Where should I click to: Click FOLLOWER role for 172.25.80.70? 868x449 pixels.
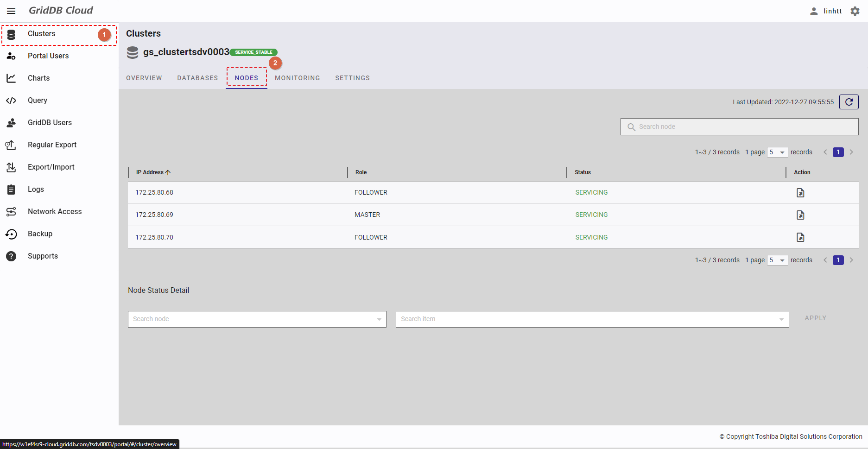click(371, 237)
